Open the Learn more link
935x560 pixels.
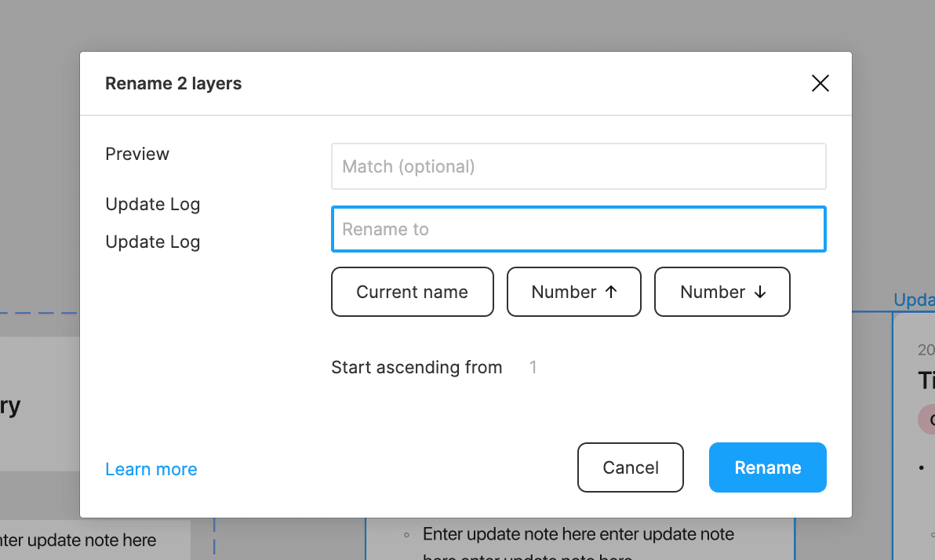coord(151,469)
